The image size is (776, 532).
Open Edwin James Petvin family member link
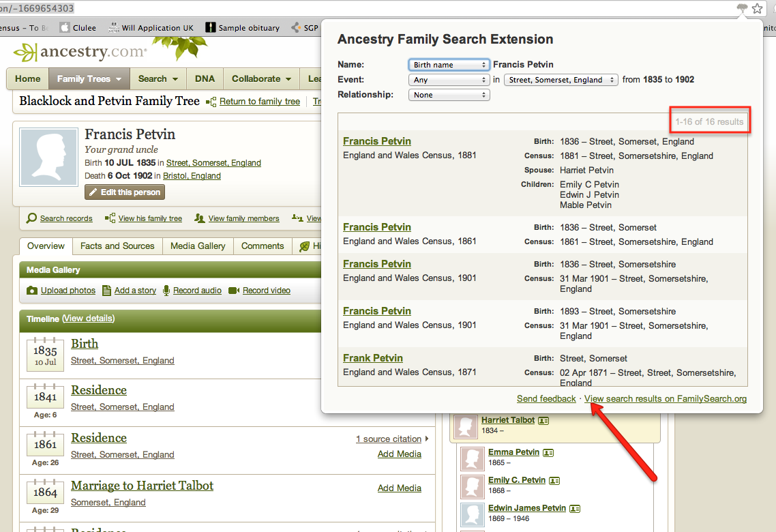click(527, 508)
